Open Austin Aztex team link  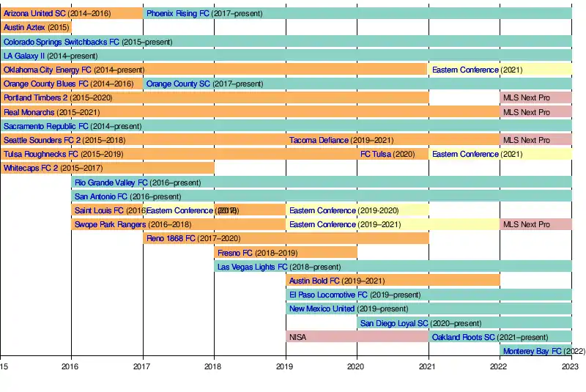click(x=24, y=27)
